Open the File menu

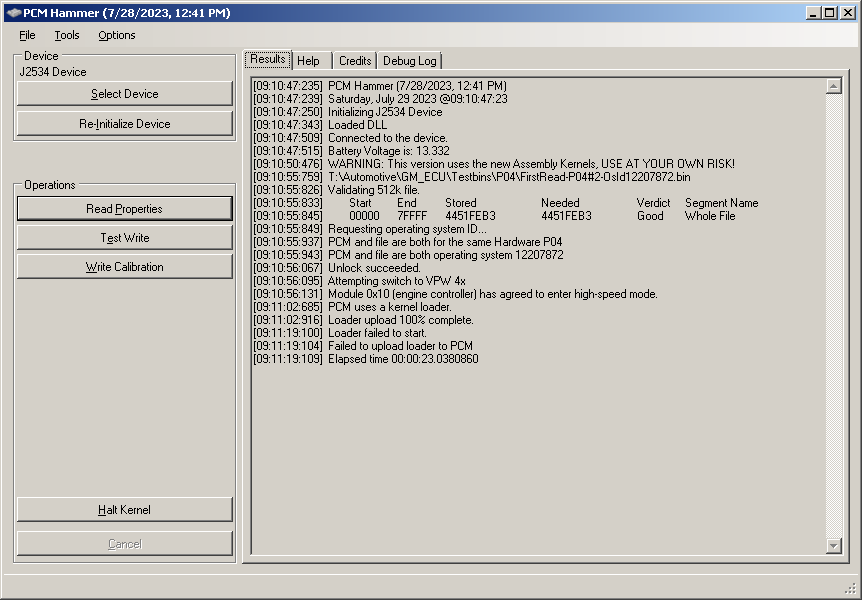tap(27, 35)
